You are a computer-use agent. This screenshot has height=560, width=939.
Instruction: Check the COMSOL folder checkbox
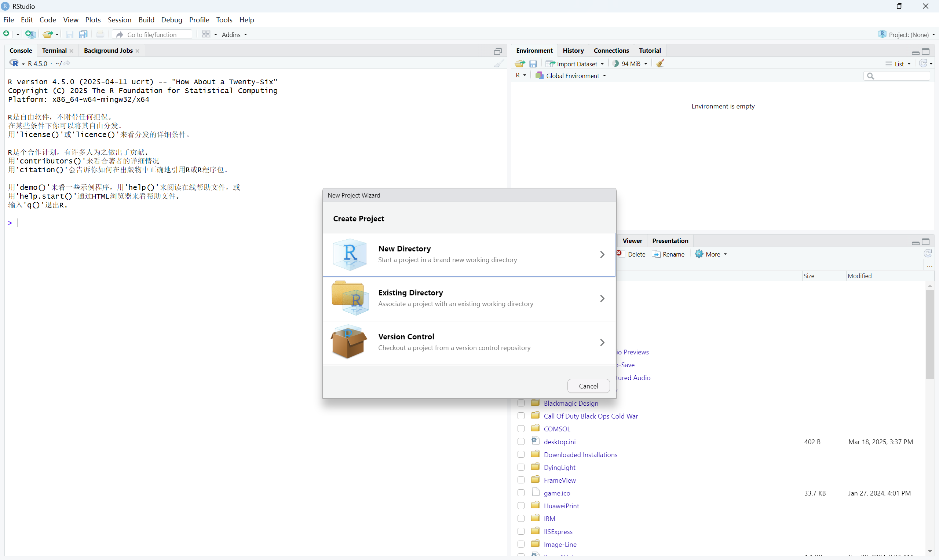521,429
